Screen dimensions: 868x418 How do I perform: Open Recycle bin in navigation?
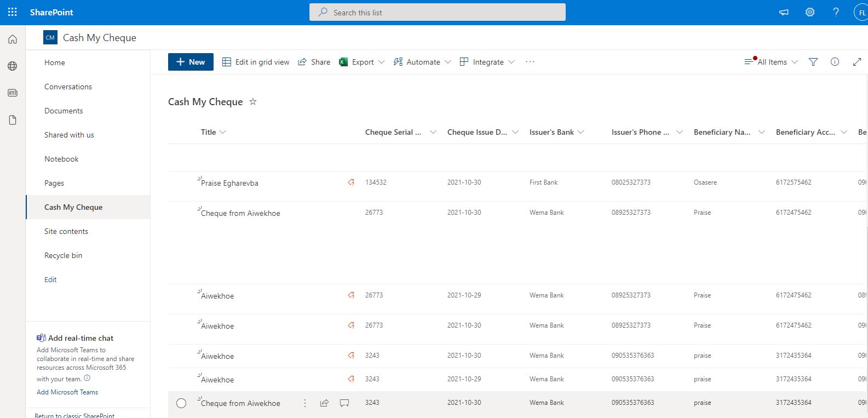coord(63,255)
